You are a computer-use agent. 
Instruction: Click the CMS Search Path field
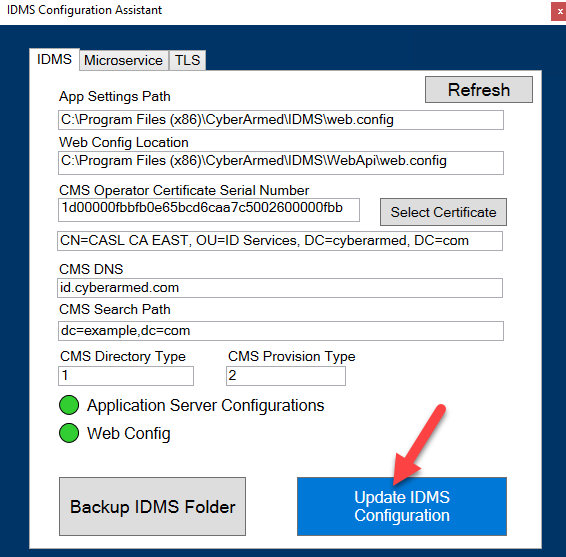coord(281,331)
